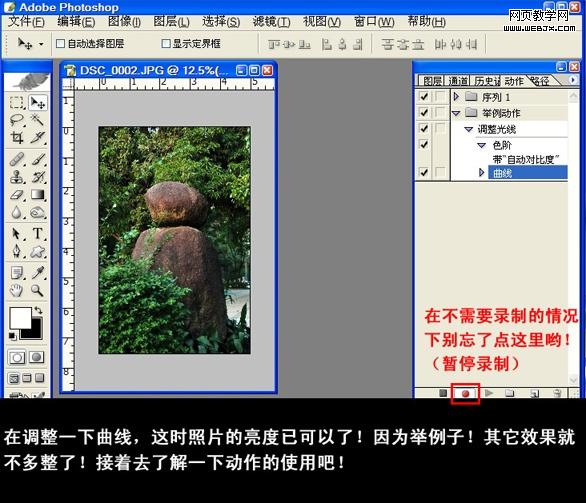Select the Magic Wand tool
This screenshot has width=586, height=503.
click(x=38, y=120)
